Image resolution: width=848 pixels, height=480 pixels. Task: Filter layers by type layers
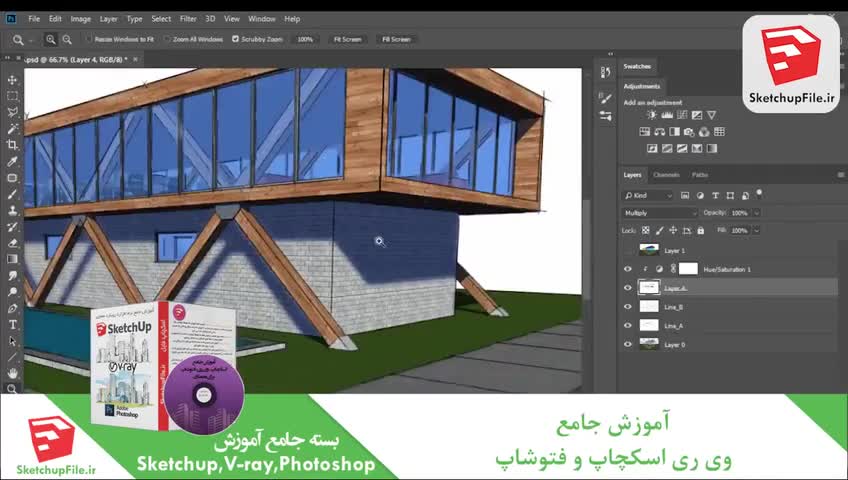pos(715,196)
